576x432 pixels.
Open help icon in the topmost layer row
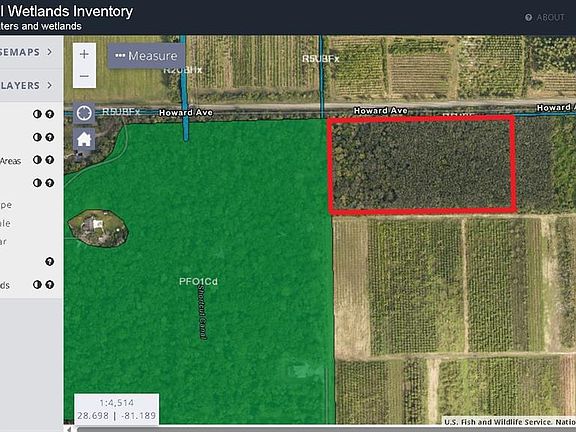pos(50,114)
